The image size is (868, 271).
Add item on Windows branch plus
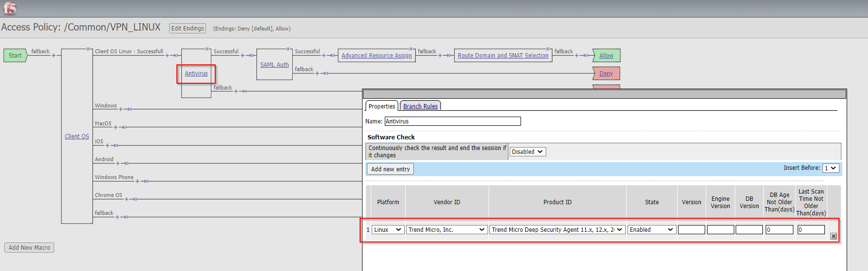(x=121, y=109)
